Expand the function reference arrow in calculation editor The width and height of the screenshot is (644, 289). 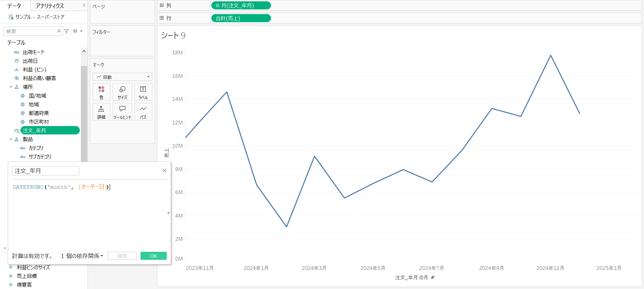tap(169, 213)
